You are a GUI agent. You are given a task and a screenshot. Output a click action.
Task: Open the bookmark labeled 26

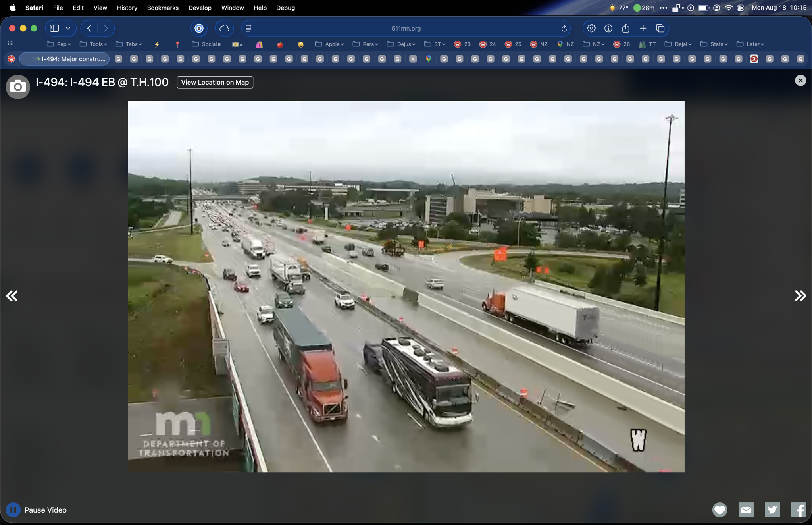click(x=622, y=44)
